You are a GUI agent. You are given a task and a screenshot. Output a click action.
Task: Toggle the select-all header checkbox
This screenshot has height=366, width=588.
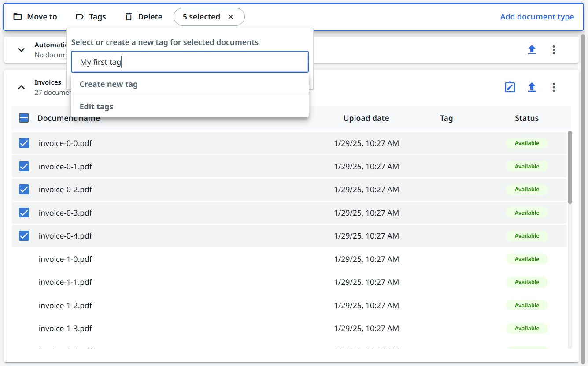point(24,118)
